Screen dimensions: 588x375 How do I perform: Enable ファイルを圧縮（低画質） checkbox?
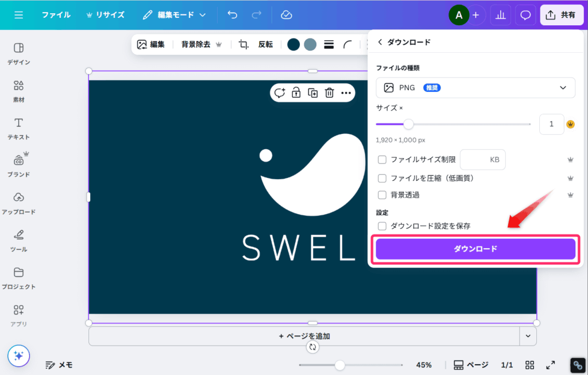[x=382, y=178]
